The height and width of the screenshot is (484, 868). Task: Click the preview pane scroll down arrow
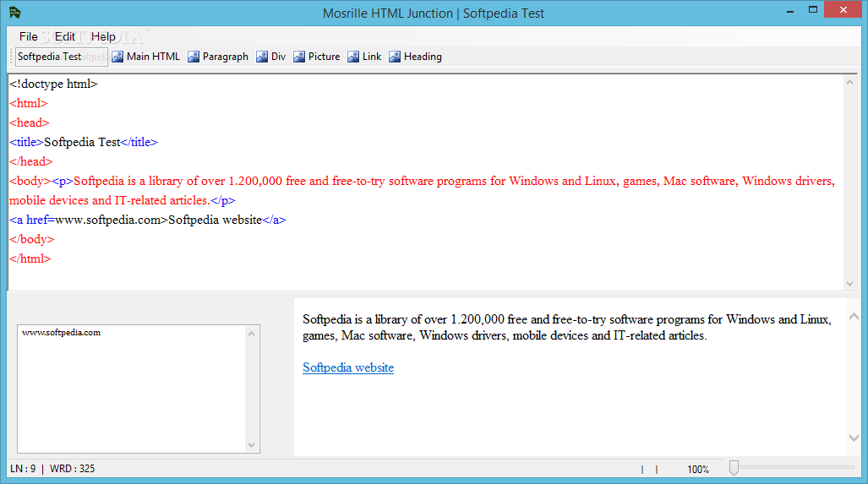854,438
